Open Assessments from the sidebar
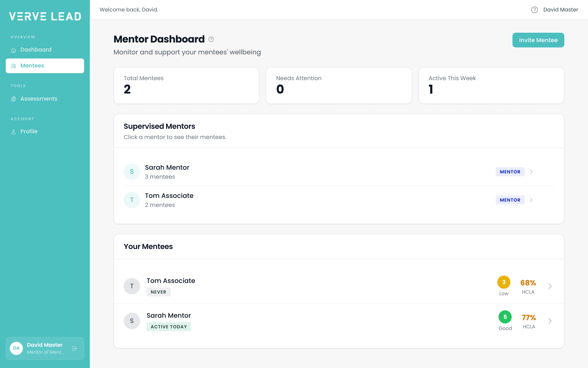The height and width of the screenshot is (368, 588). (45, 99)
